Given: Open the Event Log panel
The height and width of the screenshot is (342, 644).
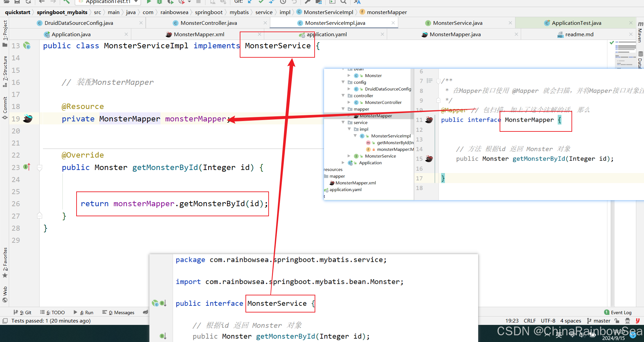Looking at the screenshot, I should 618,312.
